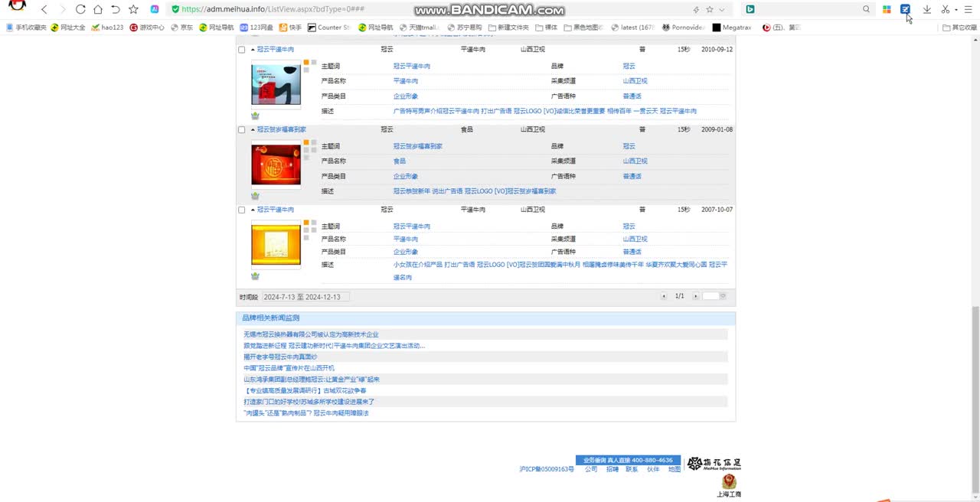Go back with browser back arrow
Image resolution: width=980 pixels, height=502 pixels.
click(x=44, y=9)
